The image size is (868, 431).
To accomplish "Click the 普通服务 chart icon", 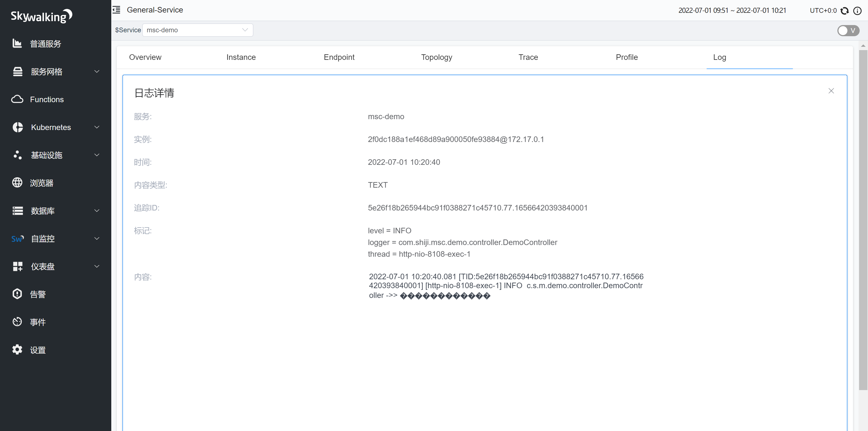I will 17,43.
